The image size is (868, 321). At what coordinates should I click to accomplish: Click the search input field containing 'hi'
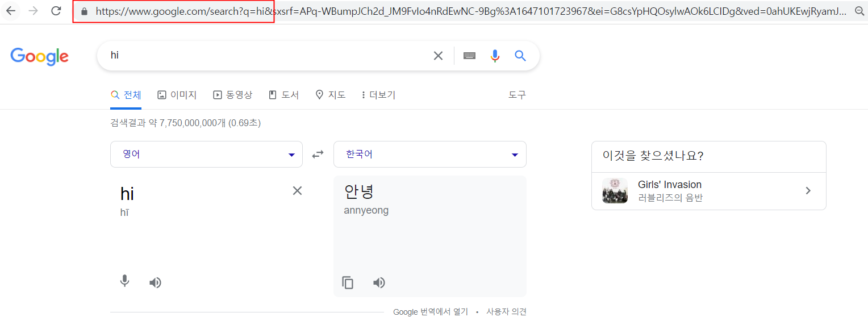267,56
